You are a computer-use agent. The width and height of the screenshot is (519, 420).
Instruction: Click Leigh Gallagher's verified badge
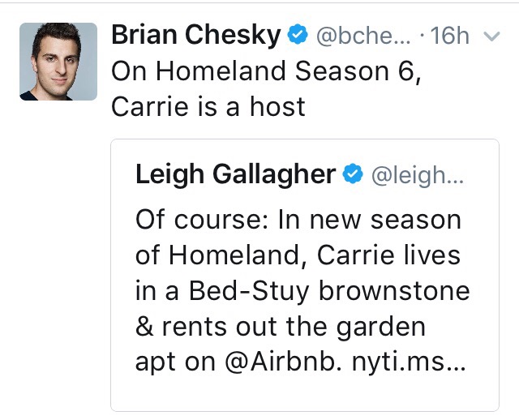pyautogui.click(x=352, y=174)
